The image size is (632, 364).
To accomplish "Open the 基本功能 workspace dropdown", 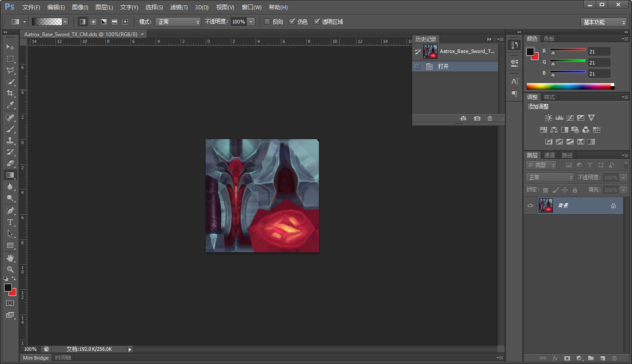I will (604, 22).
